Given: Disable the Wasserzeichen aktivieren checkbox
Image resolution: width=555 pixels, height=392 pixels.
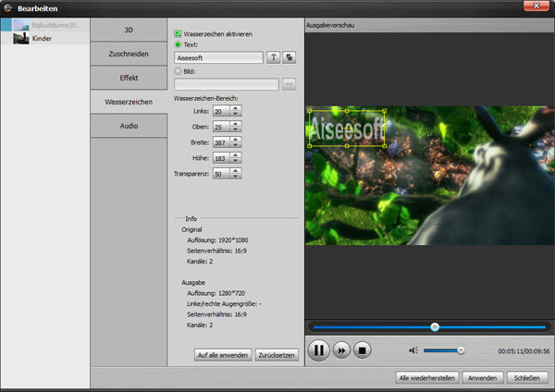Looking at the screenshot, I should point(178,34).
